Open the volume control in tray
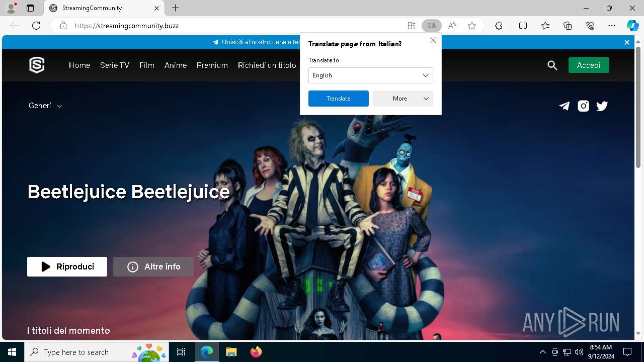Screen dimensions: 644x362 pyautogui.click(x=579, y=352)
